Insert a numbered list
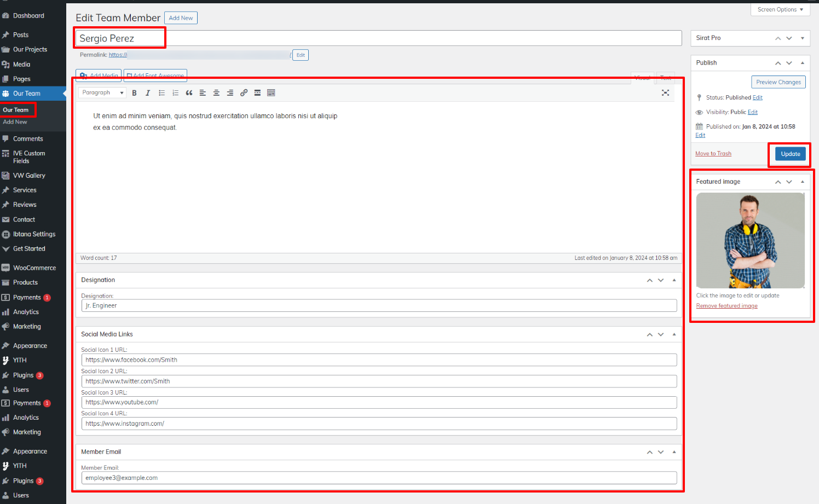The image size is (819, 504). [175, 93]
